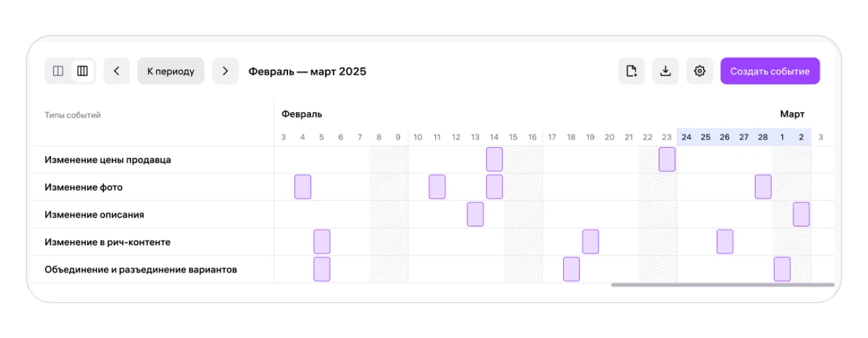
Task: Go to previous period with left chevron
Action: pos(116,71)
